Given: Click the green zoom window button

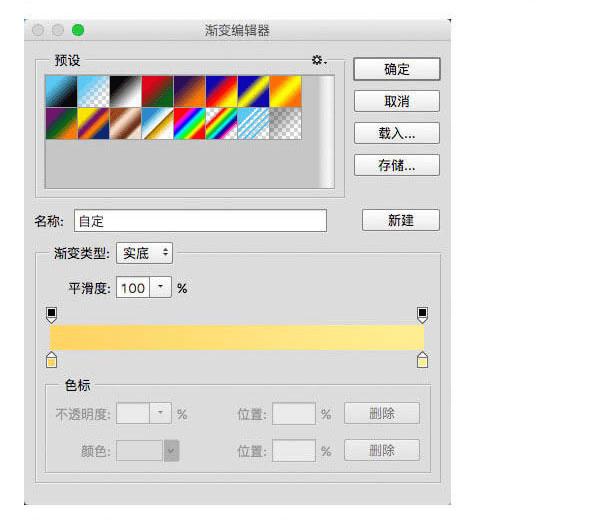Looking at the screenshot, I should [x=78, y=30].
